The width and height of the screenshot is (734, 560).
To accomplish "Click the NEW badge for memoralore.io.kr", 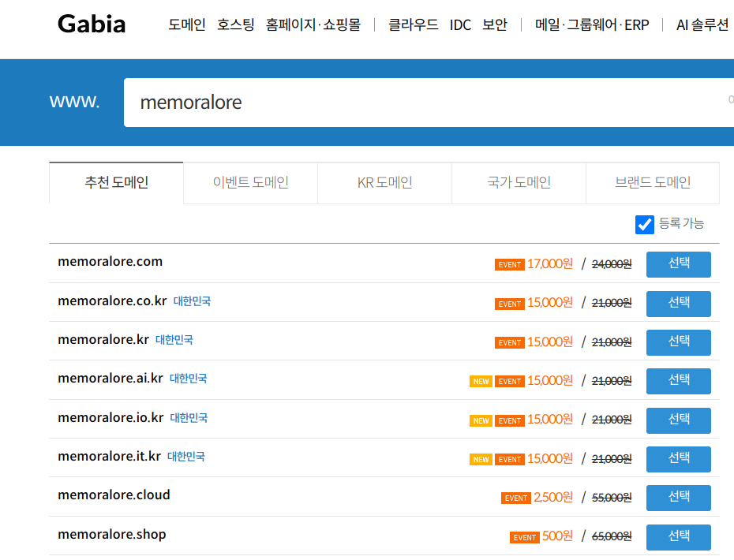I will tap(481, 421).
